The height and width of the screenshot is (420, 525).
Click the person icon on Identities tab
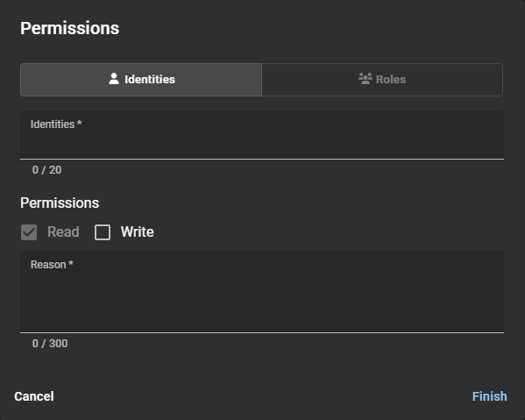click(114, 79)
